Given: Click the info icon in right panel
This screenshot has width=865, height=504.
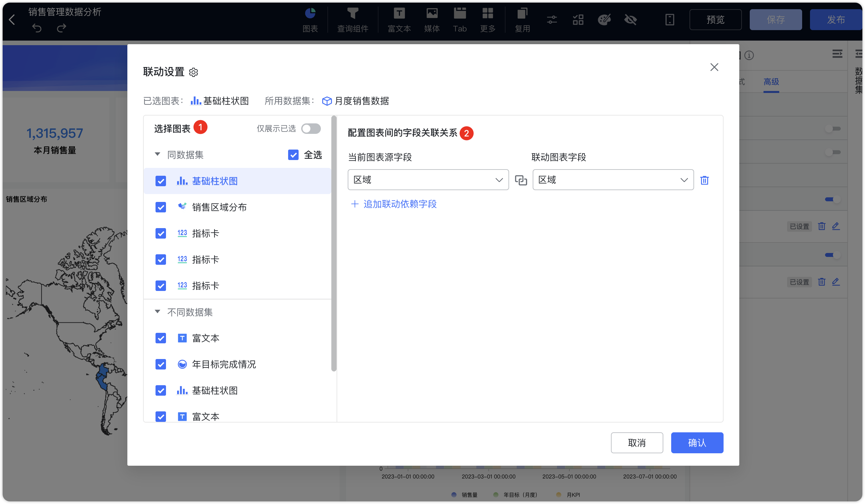Looking at the screenshot, I should (749, 55).
